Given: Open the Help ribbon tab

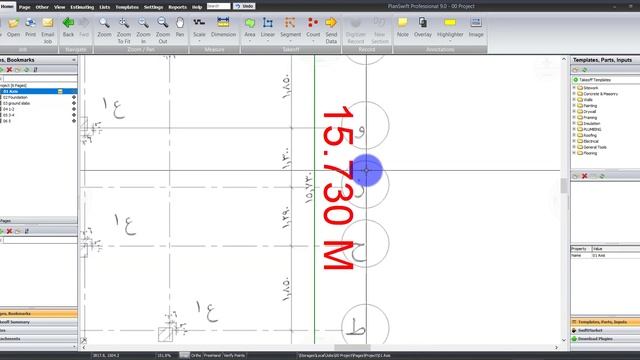Looking at the screenshot, I should coord(197,7).
